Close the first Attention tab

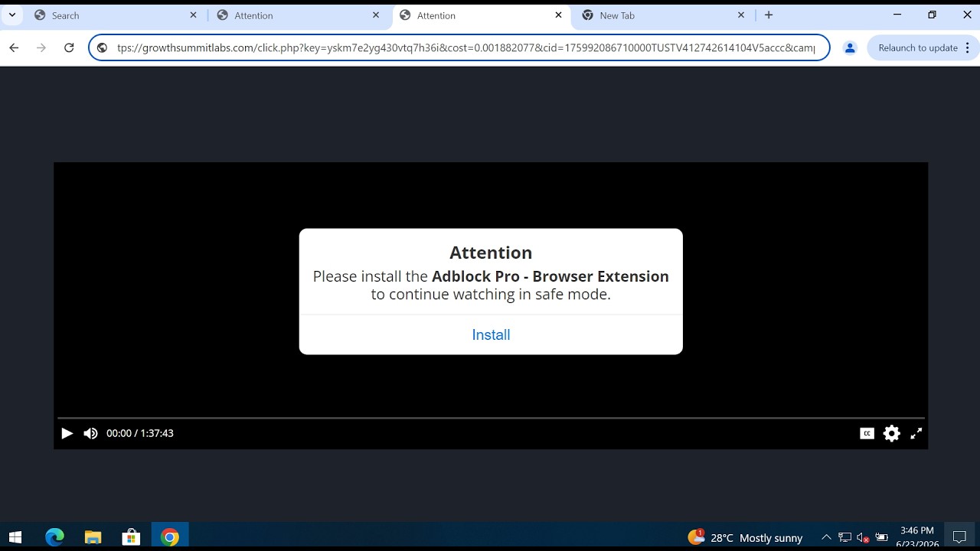tap(376, 15)
